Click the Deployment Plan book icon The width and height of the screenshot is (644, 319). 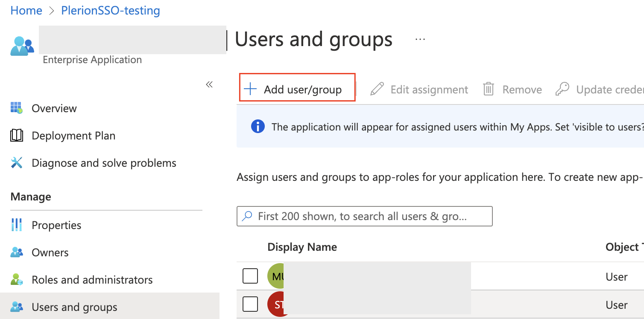[x=17, y=136]
